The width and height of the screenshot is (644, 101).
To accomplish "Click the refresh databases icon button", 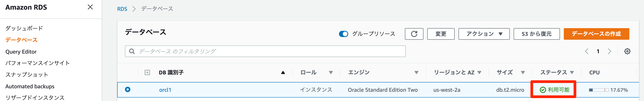I will point(414,34).
